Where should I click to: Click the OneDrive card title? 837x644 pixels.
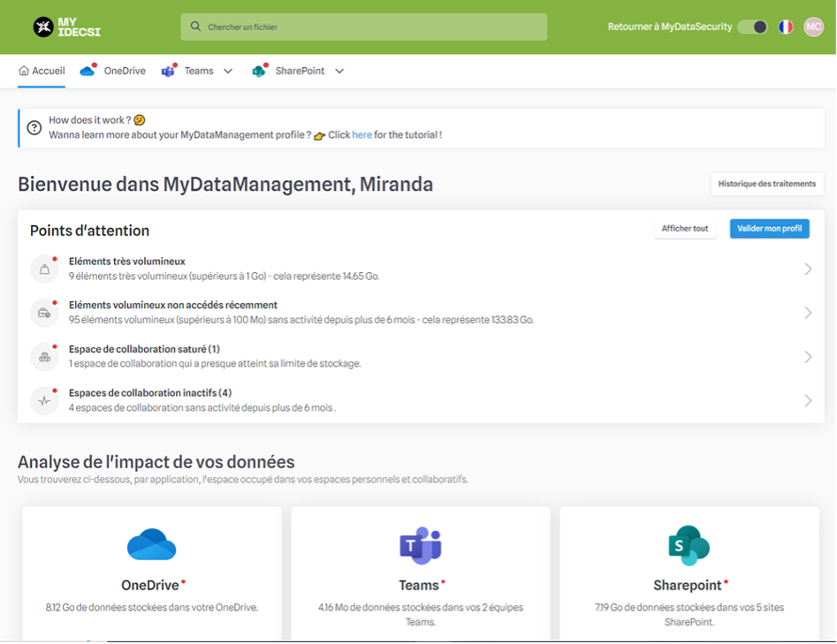tap(150, 586)
